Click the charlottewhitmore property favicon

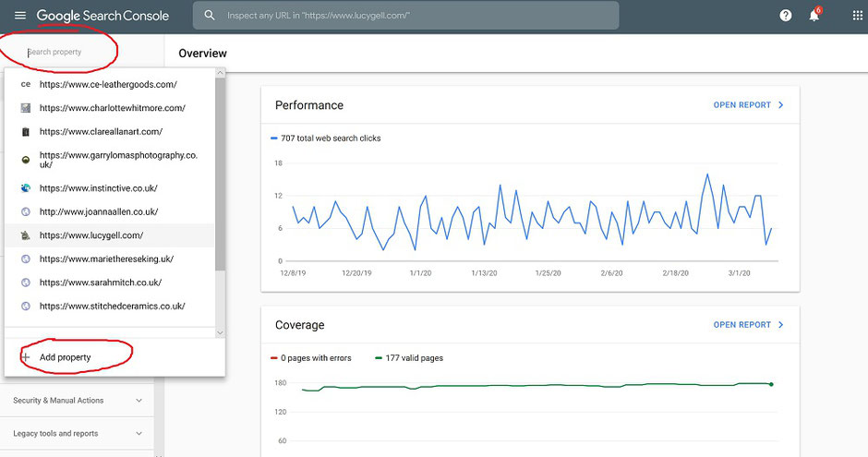click(26, 108)
